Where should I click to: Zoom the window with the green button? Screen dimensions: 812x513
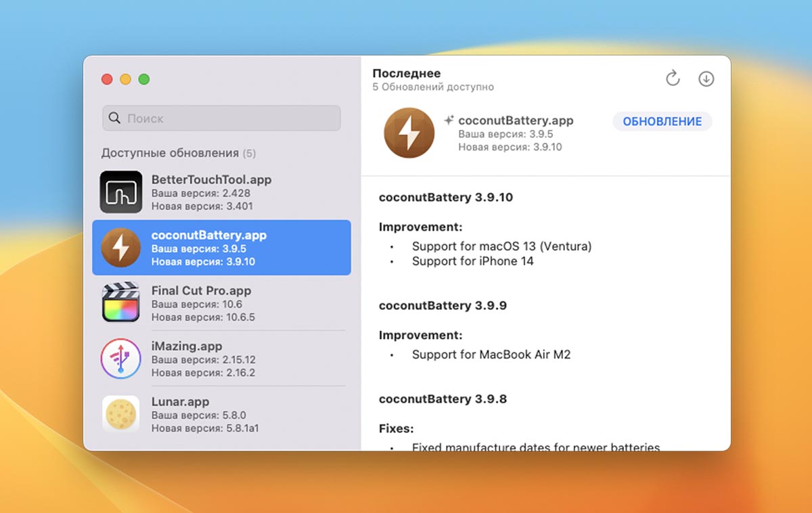pyautogui.click(x=143, y=79)
